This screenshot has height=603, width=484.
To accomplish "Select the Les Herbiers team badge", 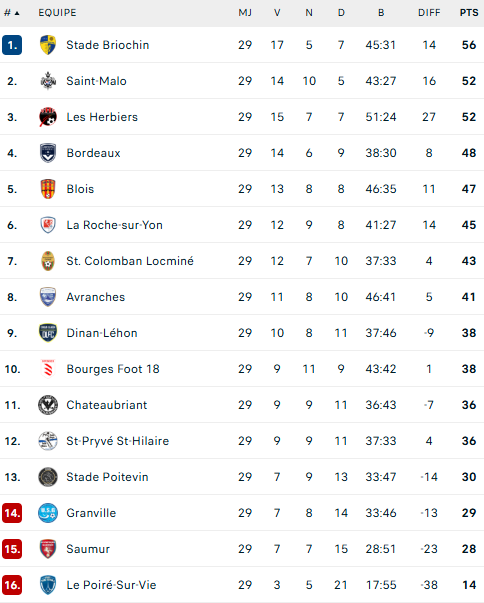I will [x=48, y=117].
